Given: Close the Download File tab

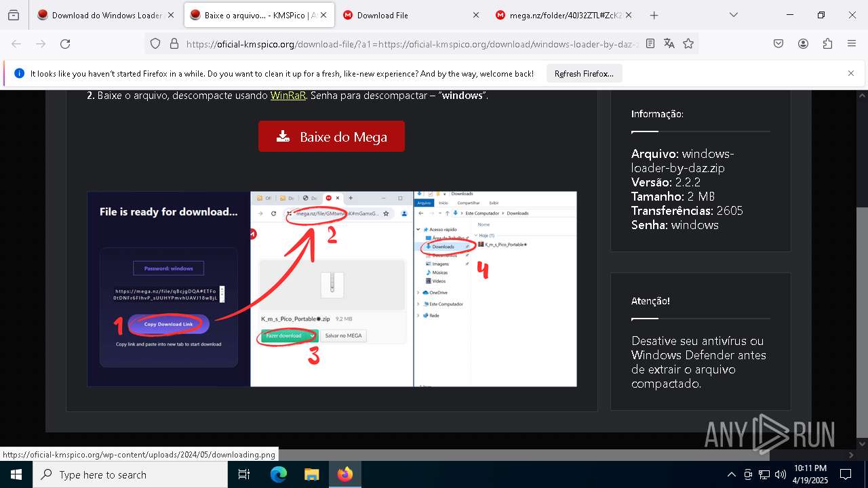Looking at the screenshot, I should 475,15.
